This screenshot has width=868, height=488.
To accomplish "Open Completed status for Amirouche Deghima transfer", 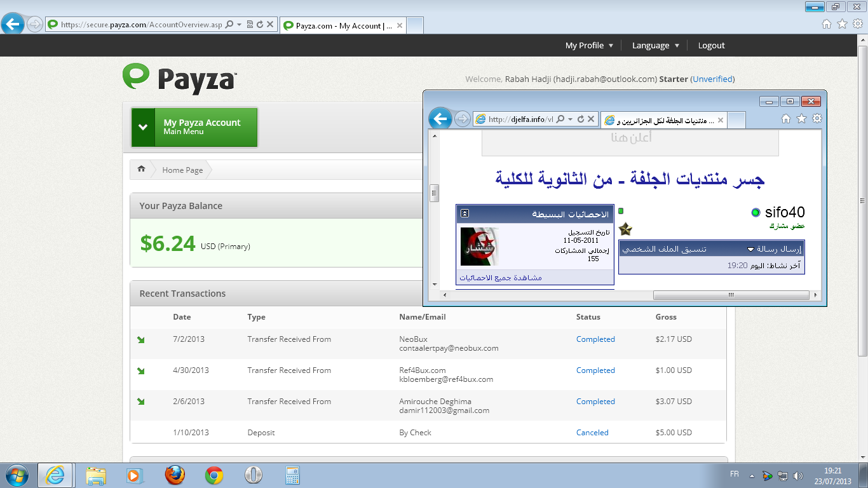I will (595, 402).
